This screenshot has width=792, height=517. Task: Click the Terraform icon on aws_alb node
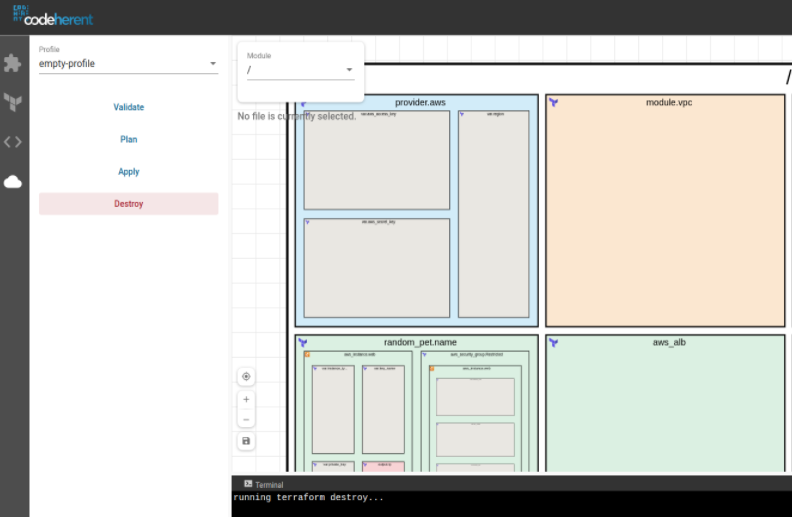point(554,343)
